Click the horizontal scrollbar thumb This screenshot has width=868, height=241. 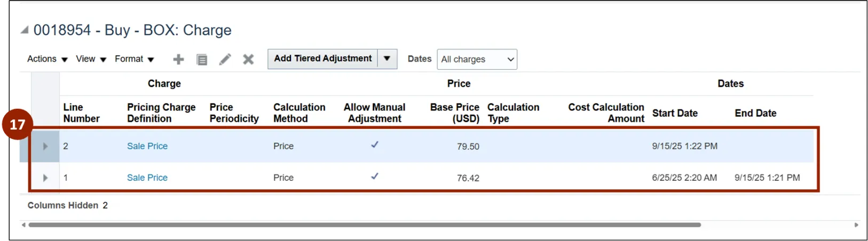pos(364,225)
